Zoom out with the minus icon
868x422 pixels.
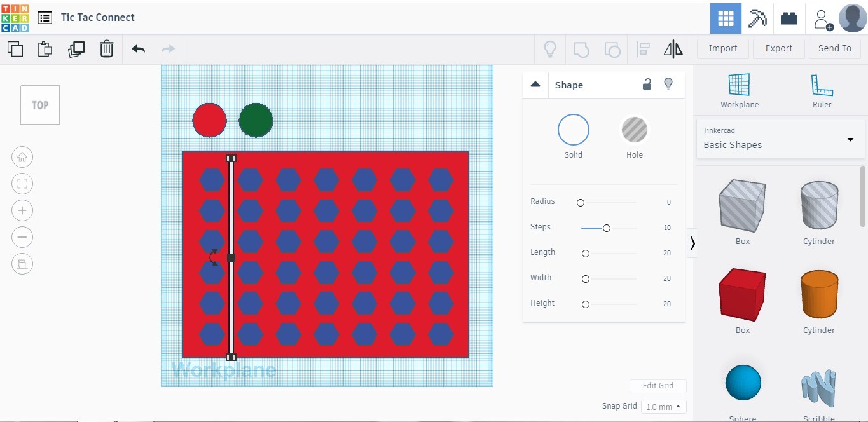pyautogui.click(x=22, y=237)
